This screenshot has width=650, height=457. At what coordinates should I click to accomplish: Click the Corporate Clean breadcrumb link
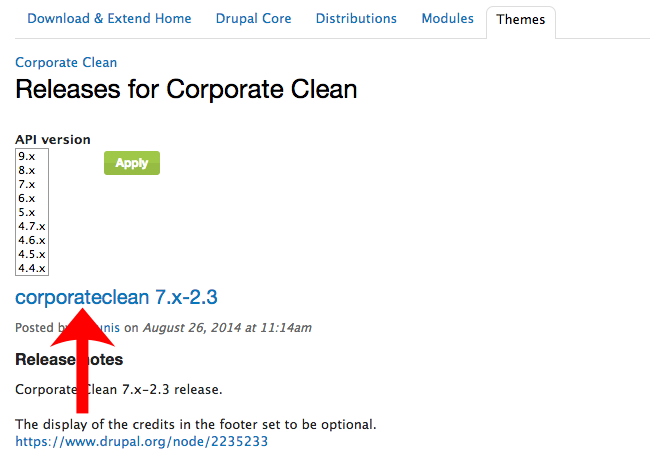point(66,63)
